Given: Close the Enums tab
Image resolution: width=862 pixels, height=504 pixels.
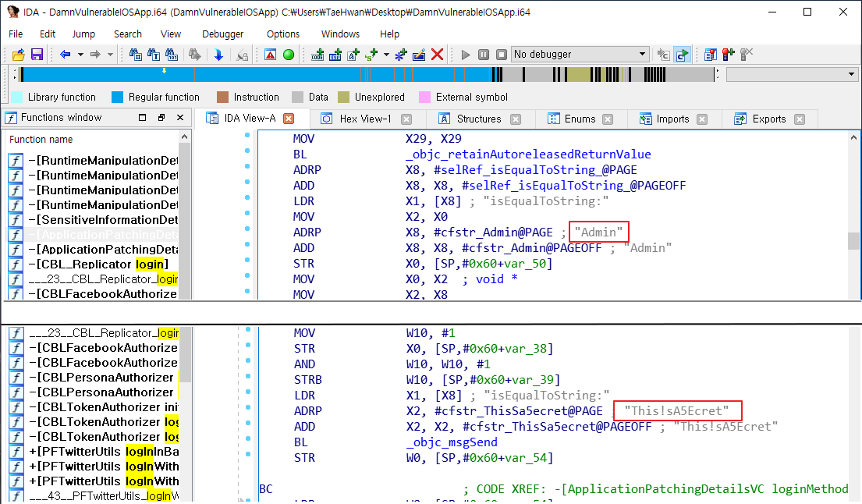Looking at the screenshot, I should click(x=608, y=119).
